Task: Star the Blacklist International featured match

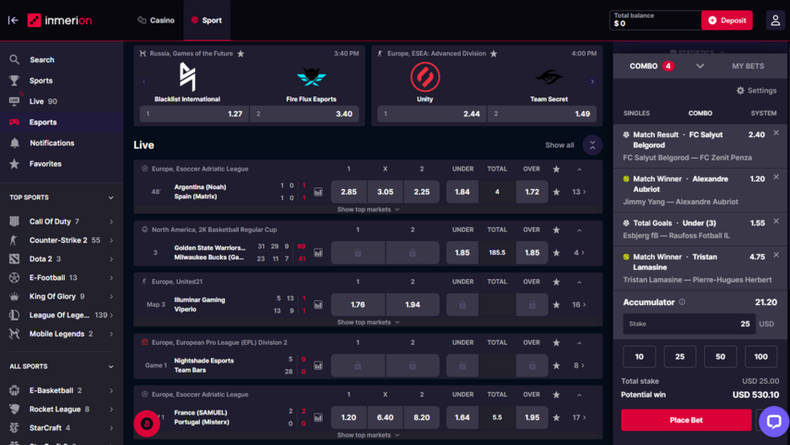Action: [x=241, y=54]
